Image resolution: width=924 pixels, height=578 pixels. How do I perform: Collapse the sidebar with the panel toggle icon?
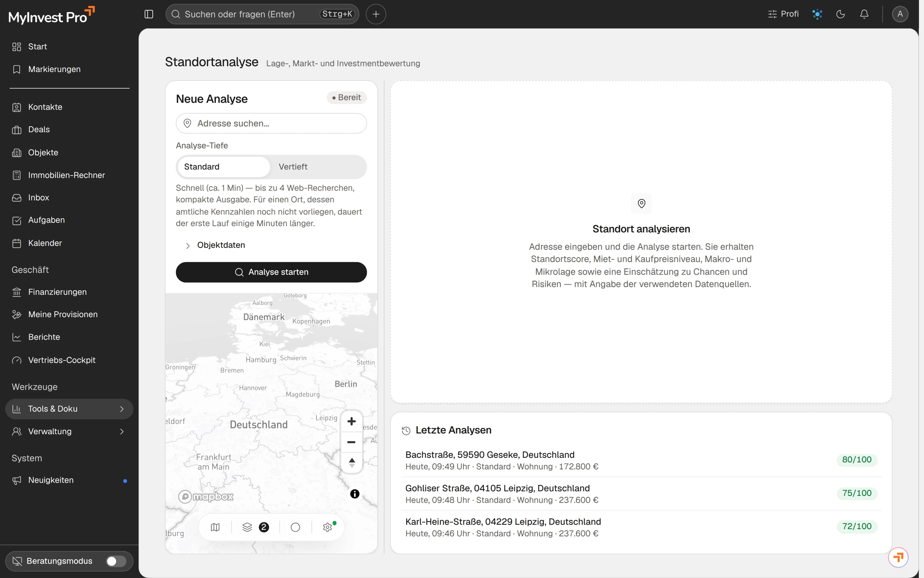tap(149, 14)
